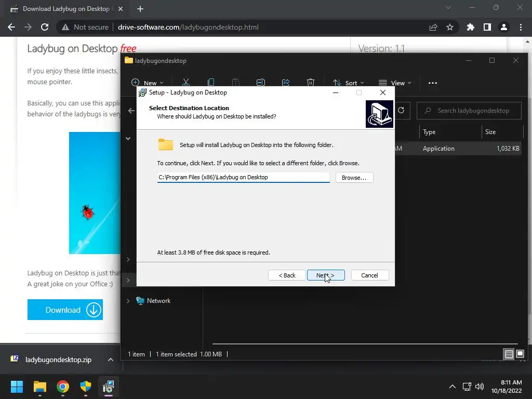Image resolution: width=532 pixels, height=399 pixels.
Task: Expand the collapsed node directly above Network
Action: [128, 280]
